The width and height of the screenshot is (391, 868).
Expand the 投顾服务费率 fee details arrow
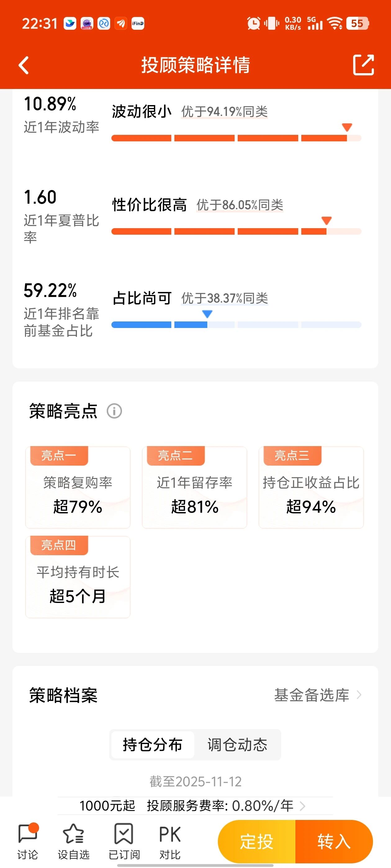point(303,806)
